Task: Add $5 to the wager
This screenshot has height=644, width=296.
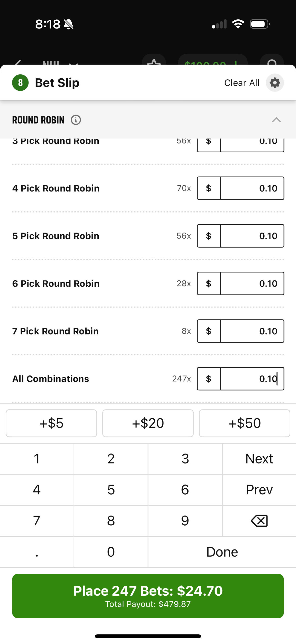Action: [51, 423]
